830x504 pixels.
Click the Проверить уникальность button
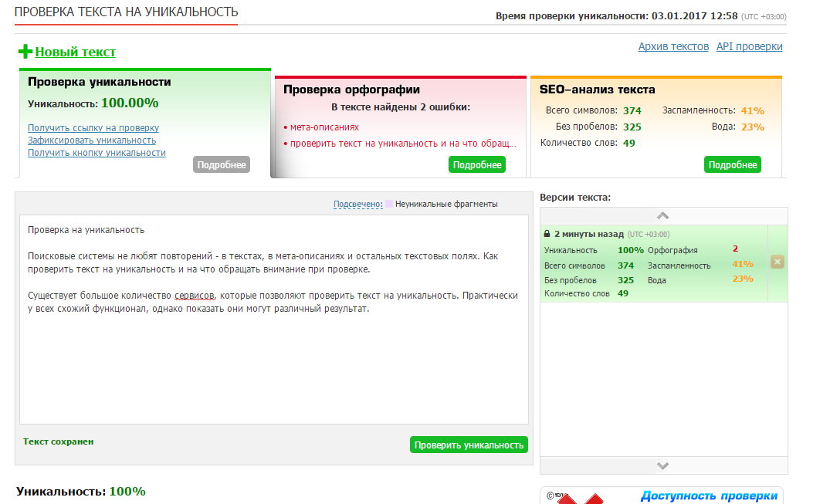(469, 445)
